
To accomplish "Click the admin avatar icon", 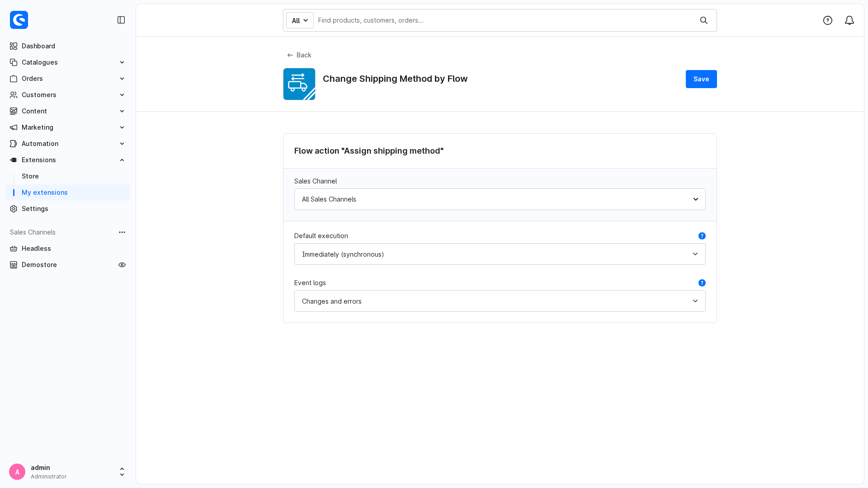I will tap(17, 472).
